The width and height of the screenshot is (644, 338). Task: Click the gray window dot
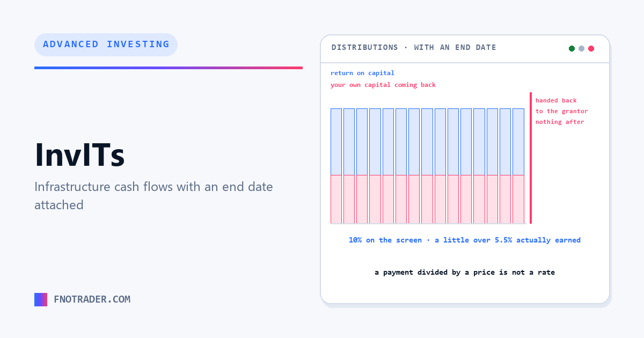pos(582,48)
